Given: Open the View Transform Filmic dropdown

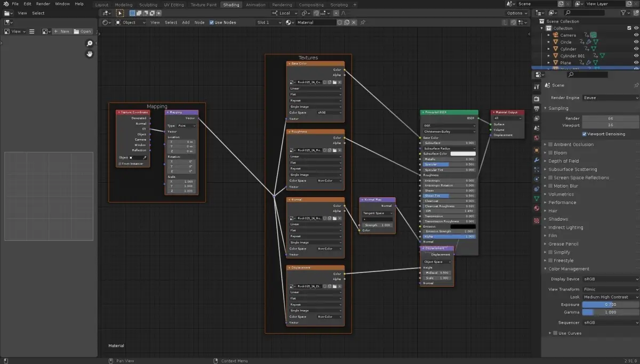Looking at the screenshot, I should (611, 289).
